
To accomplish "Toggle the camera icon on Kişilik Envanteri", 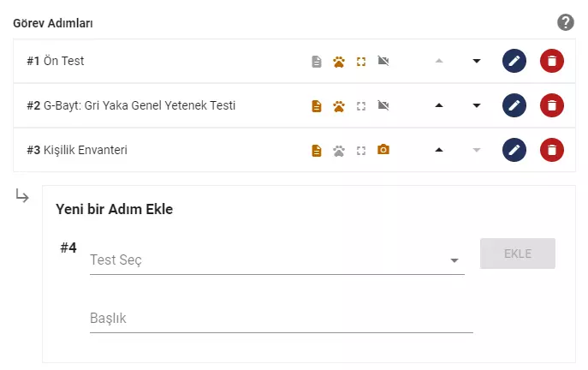I will pos(383,150).
